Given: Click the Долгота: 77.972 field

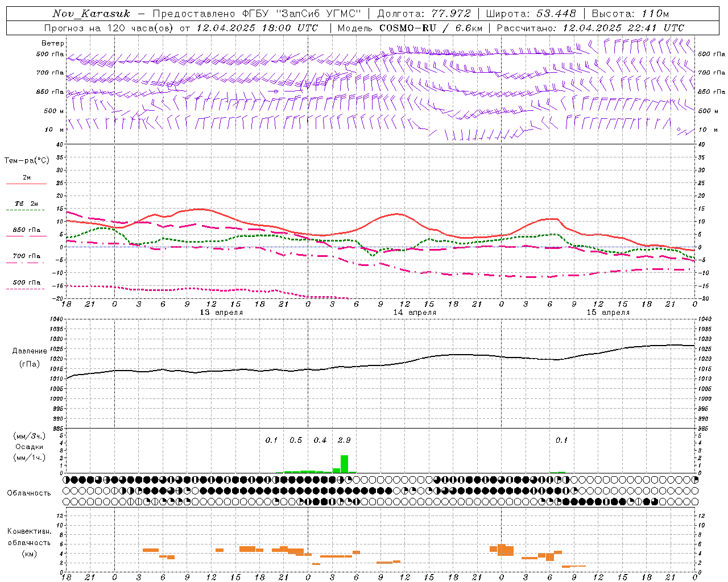Looking at the screenshot, I should [x=424, y=14].
